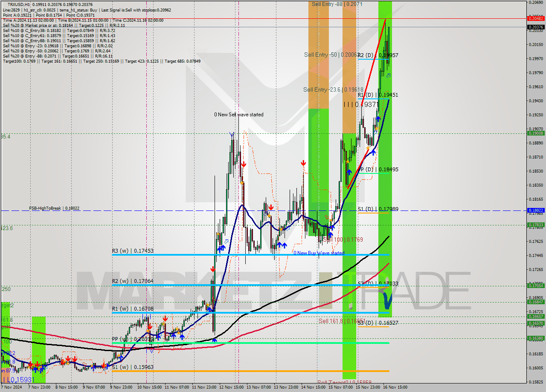Click the '10 Nov 15:00' time axis label
546x392 pixels.
[x=149, y=388]
